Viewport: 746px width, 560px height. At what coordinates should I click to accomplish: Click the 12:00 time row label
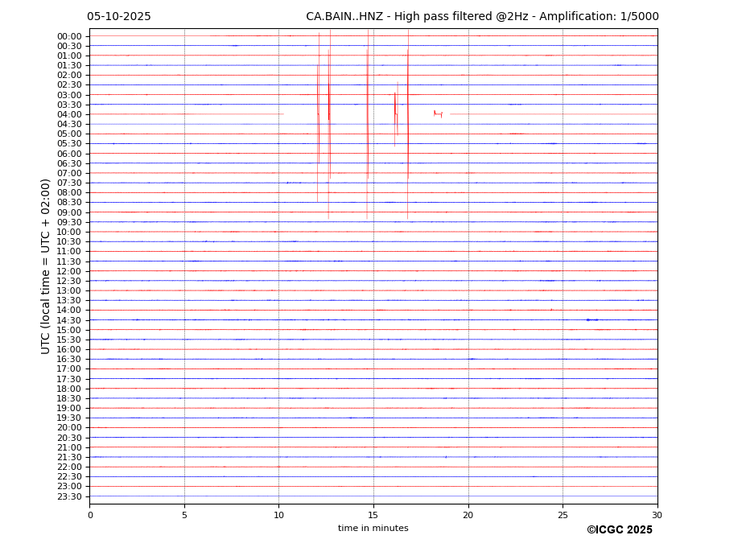click(69, 271)
